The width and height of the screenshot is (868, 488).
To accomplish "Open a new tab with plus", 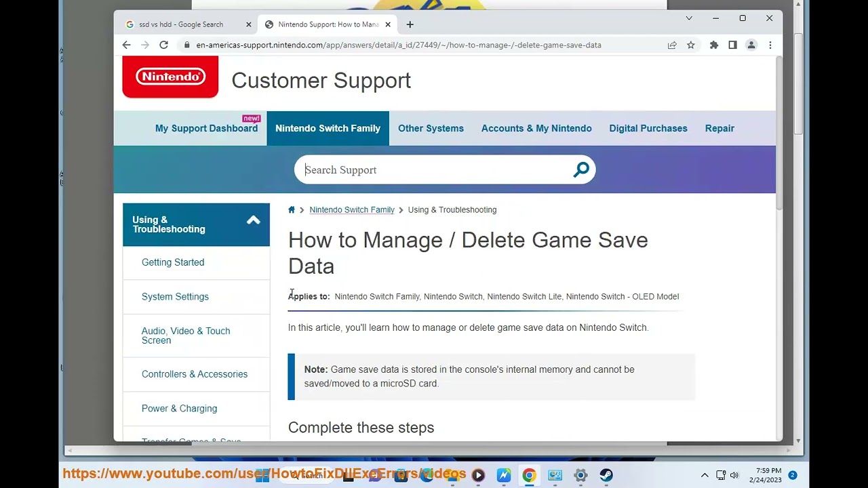I will click(x=410, y=24).
